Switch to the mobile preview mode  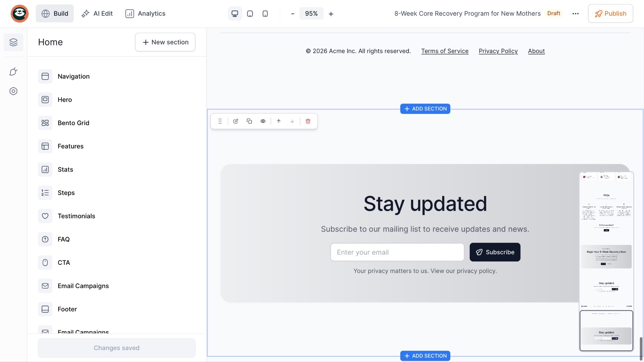pos(265,14)
